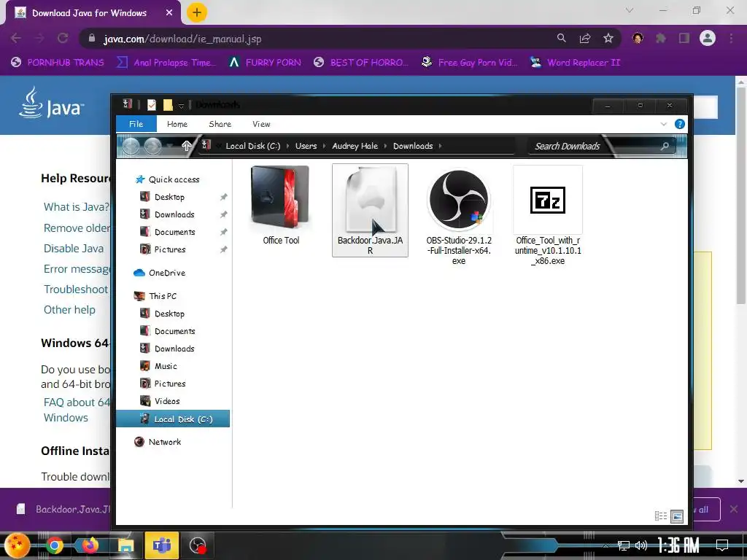The height and width of the screenshot is (560, 747).
Task: Expand breadcrumb arrow after Audrey Hale
Action: tap(385, 146)
